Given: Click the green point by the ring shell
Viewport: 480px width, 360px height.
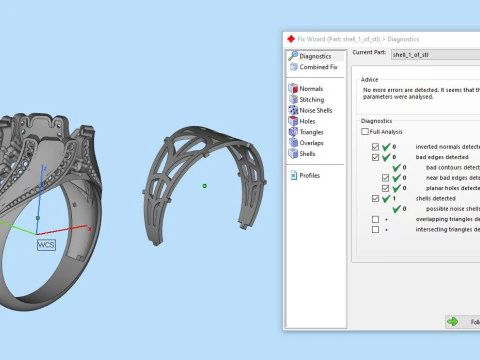Looking at the screenshot, I should click(x=205, y=186).
